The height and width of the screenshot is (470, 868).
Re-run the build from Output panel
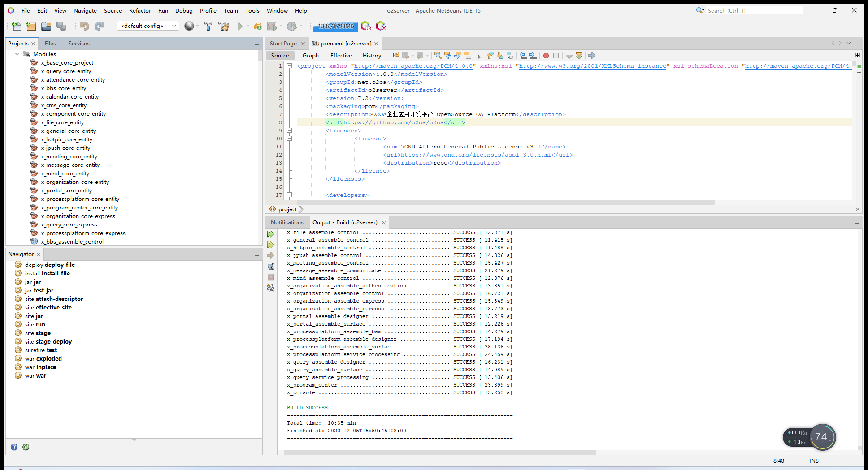pyautogui.click(x=270, y=234)
